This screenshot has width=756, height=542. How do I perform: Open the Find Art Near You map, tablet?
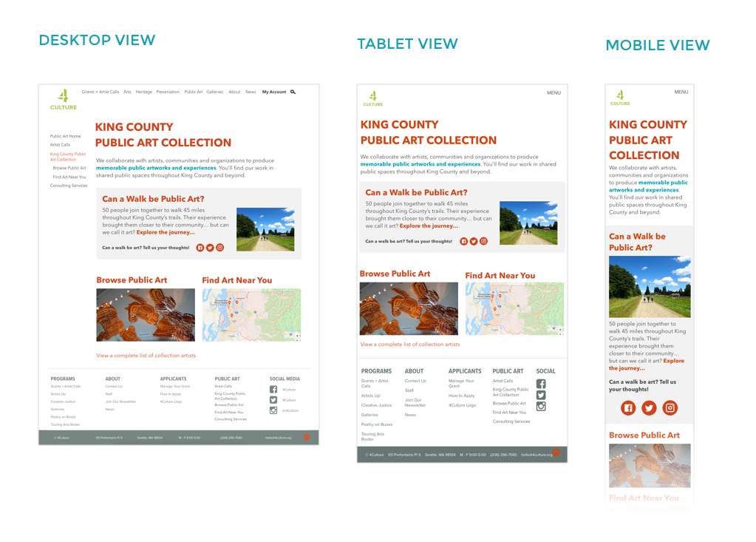click(x=514, y=308)
